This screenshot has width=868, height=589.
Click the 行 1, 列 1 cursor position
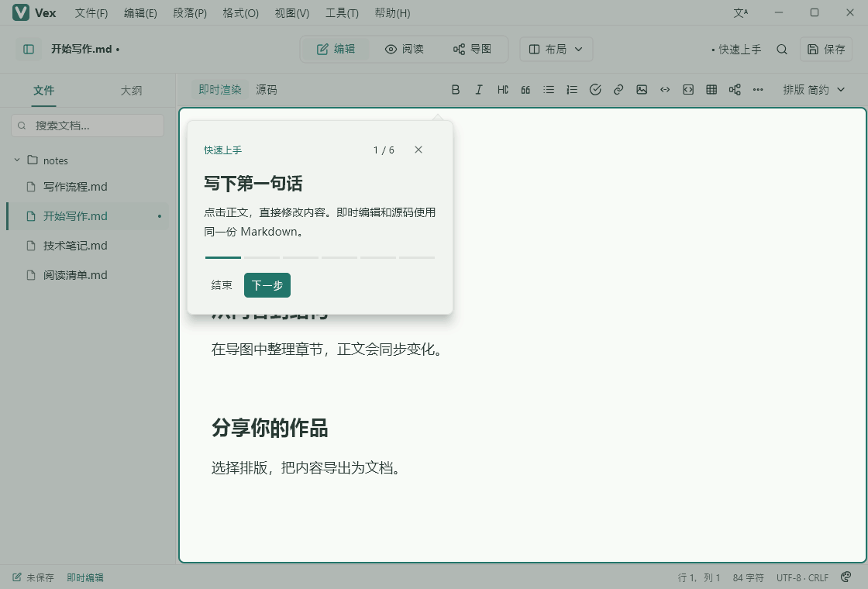coord(699,577)
